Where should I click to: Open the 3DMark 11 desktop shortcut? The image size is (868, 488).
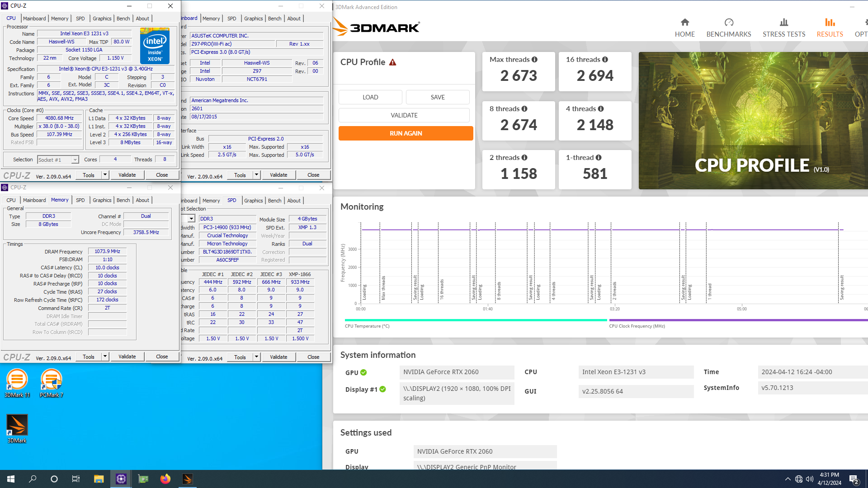[x=17, y=383]
